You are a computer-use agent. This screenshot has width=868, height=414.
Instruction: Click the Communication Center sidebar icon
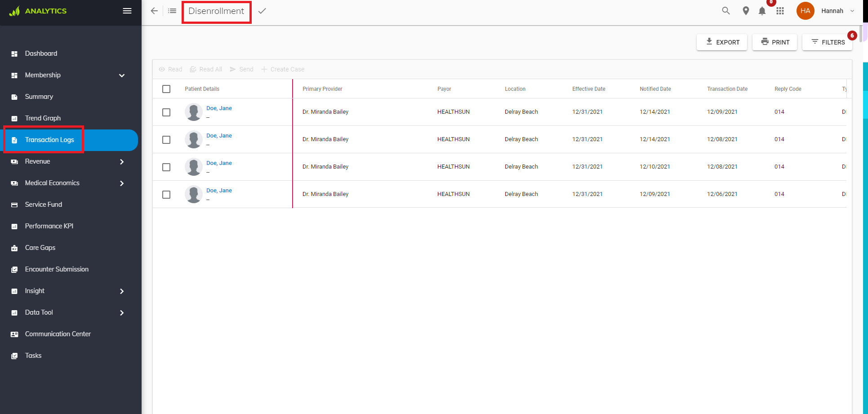point(14,334)
